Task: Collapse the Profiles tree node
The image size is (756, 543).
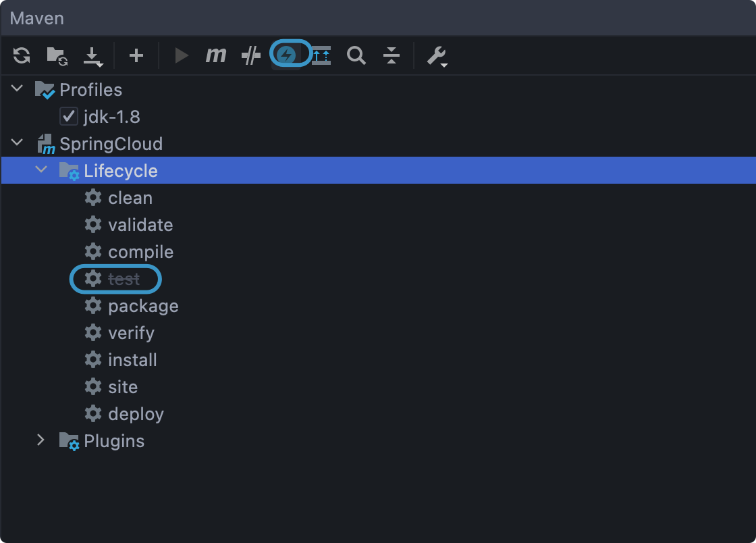Action: [x=18, y=89]
